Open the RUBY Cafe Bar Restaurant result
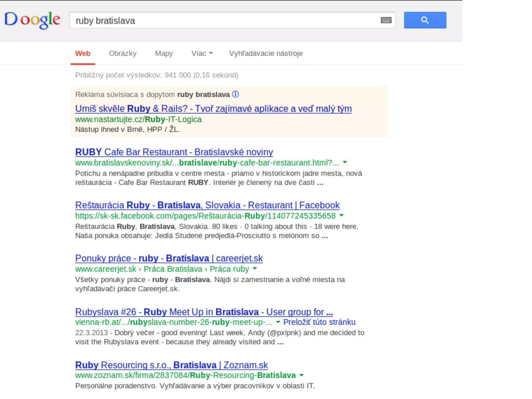Viewport: 532px width, 399px height. pos(174,152)
